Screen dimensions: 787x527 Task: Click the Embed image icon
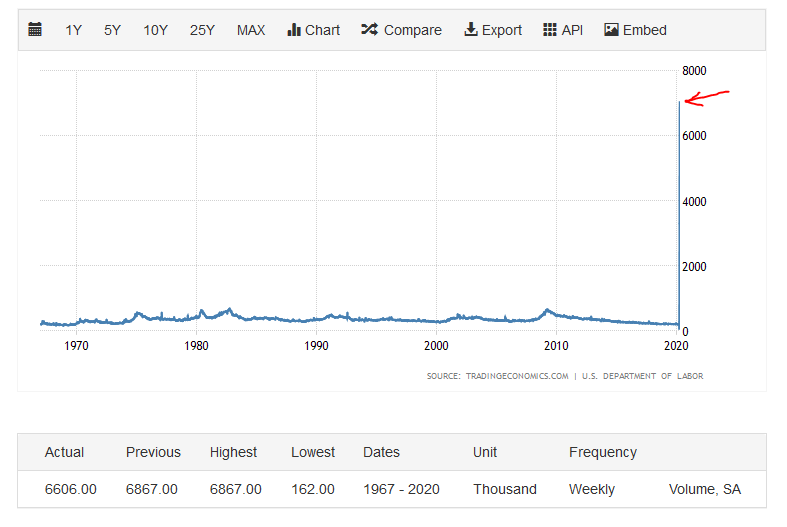click(611, 30)
